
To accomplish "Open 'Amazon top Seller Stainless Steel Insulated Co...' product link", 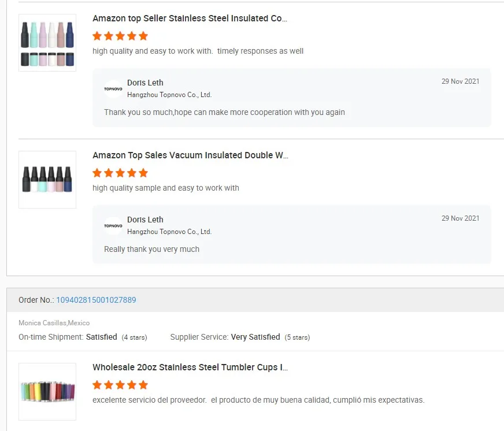I will [190, 18].
